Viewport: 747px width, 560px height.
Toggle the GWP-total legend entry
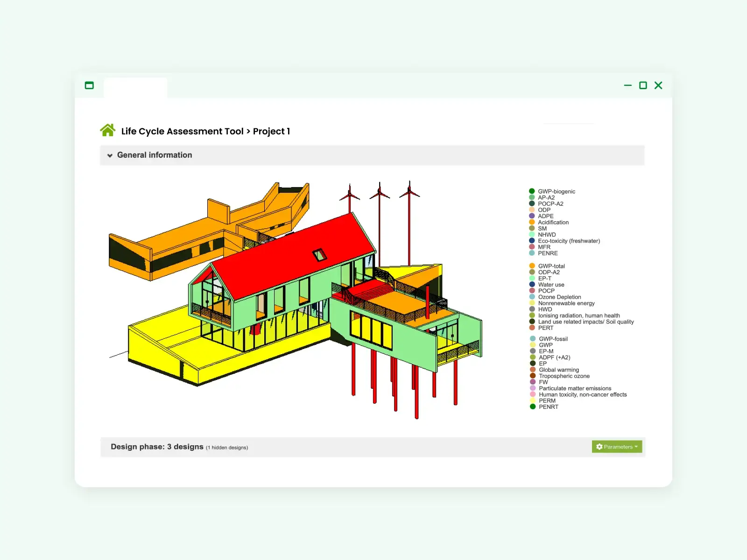(x=551, y=266)
